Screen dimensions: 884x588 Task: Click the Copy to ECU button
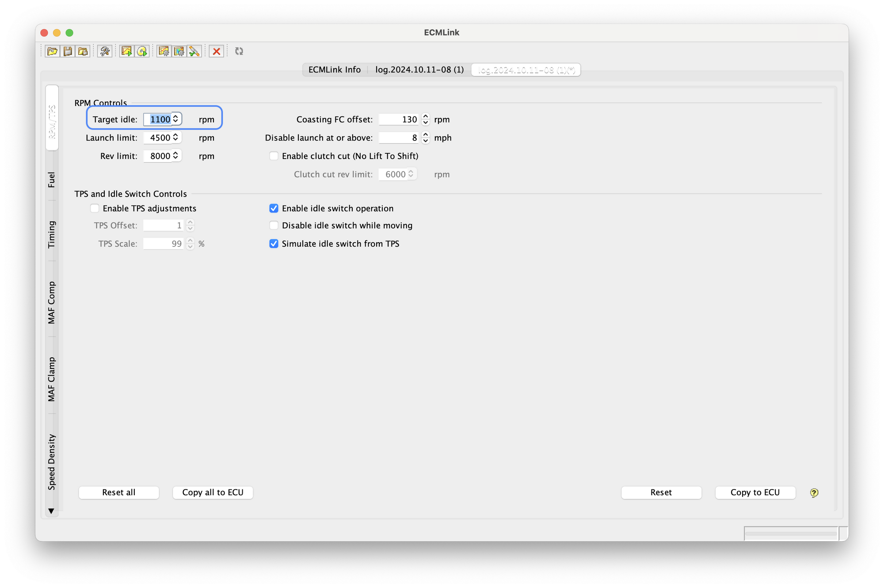(755, 493)
